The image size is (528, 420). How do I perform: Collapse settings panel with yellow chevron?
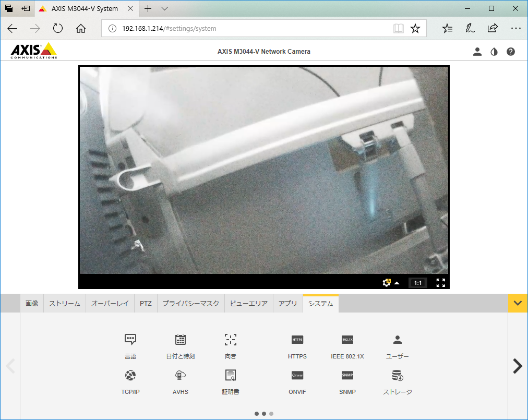click(518, 303)
